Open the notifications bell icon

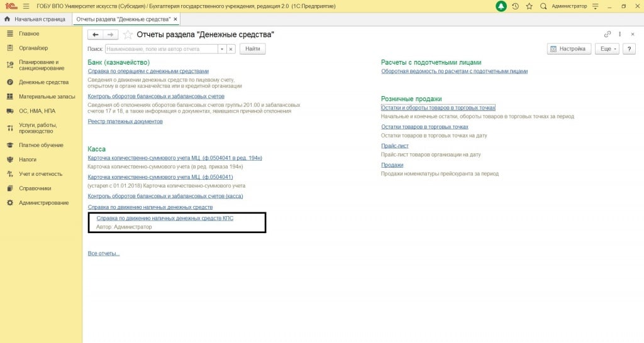501,6
